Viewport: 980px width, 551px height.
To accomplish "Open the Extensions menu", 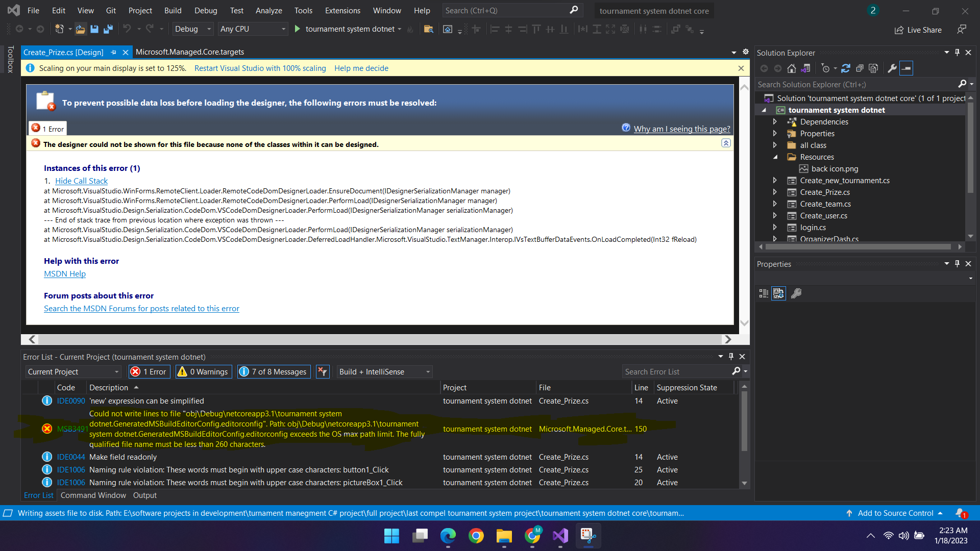I will tap(342, 10).
